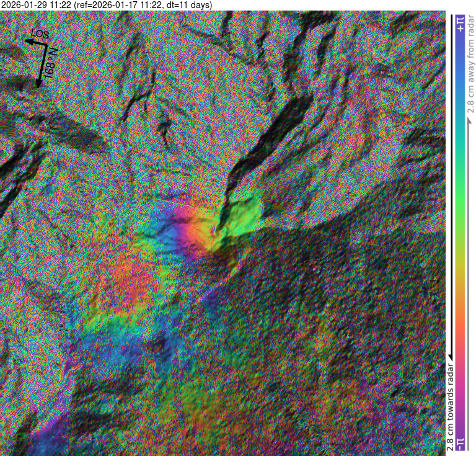Click the '2.8 cm away from radar' text
The image size is (476, 456).
(x=469, y=68)
